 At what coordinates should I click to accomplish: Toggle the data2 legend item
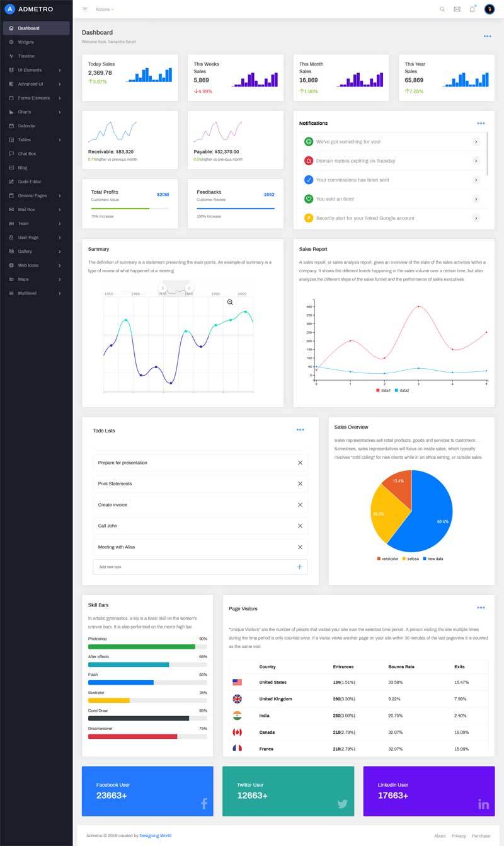point(402,390)
